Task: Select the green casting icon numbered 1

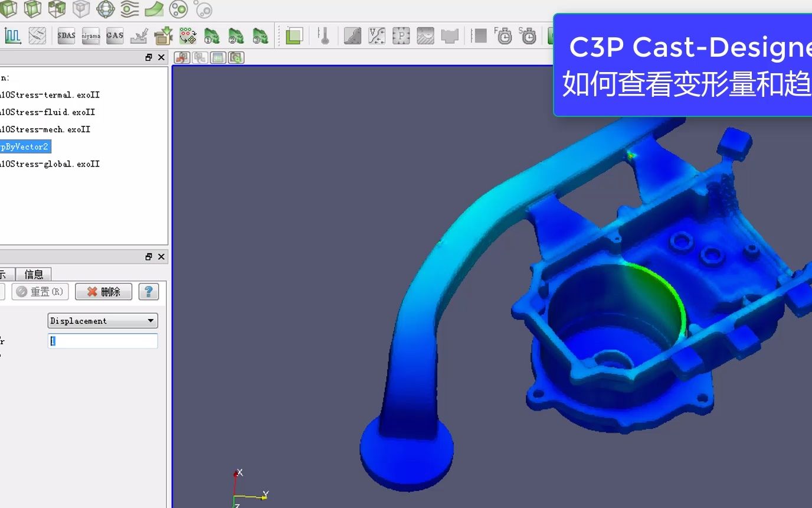Action: point(212,35)
